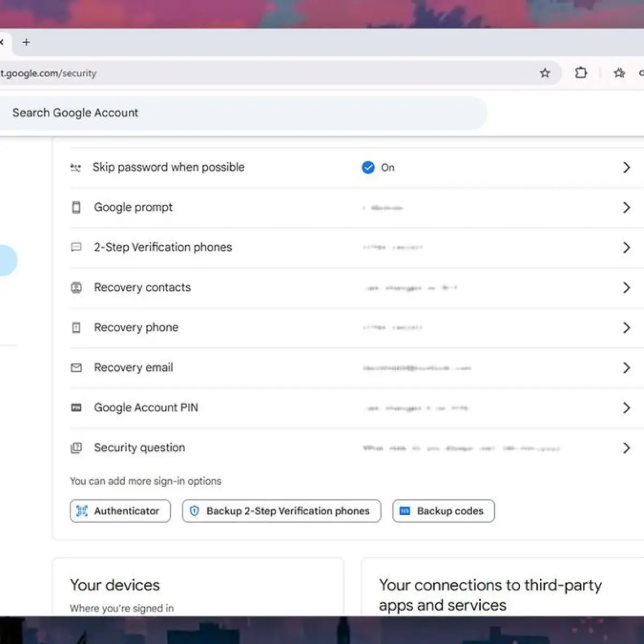Open the 2-Step Verification phones setting
The width and height of the screenshot is (644, 644).
click(x=357, y=247)
